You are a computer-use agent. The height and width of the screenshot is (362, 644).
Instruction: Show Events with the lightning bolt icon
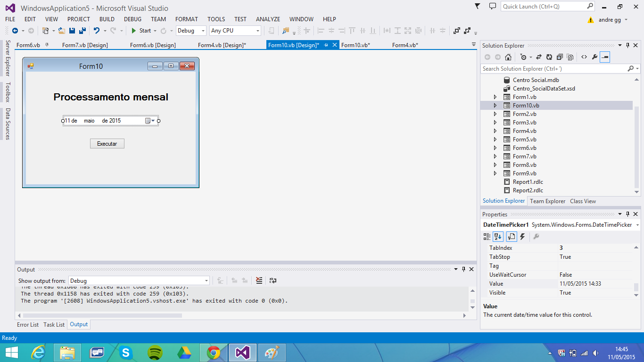click(522, 237)
